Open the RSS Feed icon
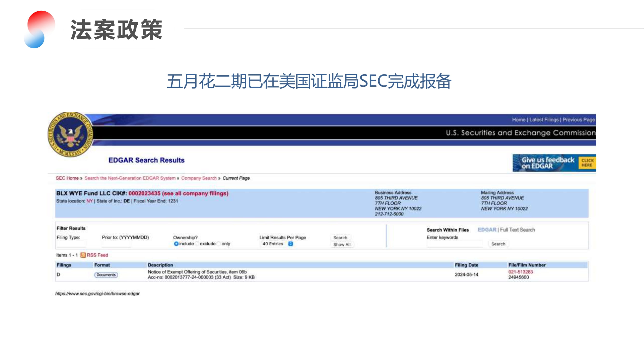The width and height of the screenshot is (644, 362). pyautogui.click(x=83, y=255)
